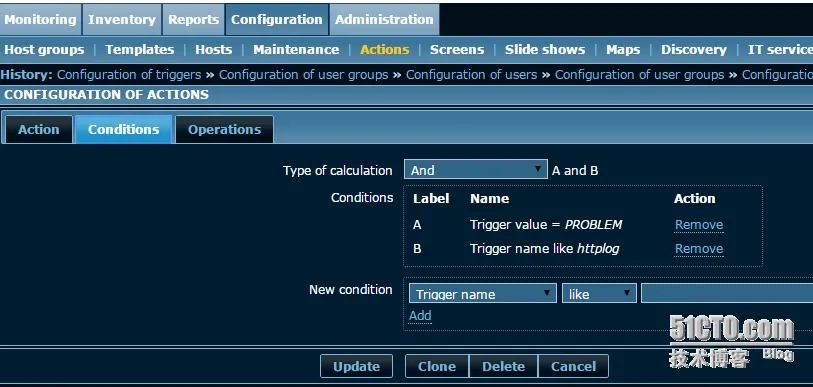Remove condition B Trigger name httplog
Screen dimensions: 813x387
click(x=699, y=249)
